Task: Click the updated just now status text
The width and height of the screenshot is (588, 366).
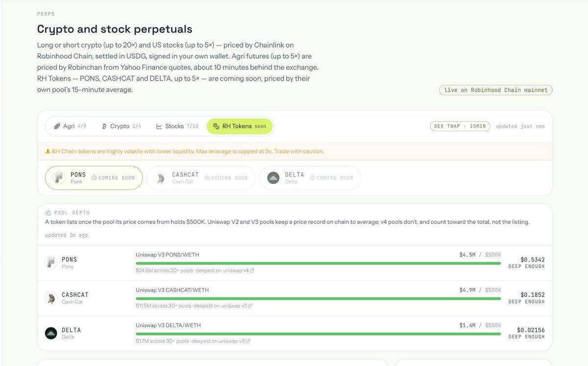Action: pyautogui.click(x=520, y=126)
